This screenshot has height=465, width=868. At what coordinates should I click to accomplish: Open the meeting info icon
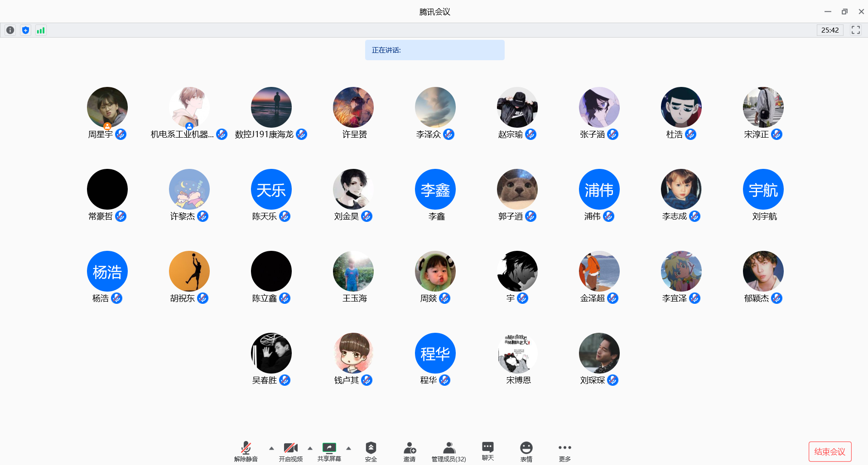10,30
